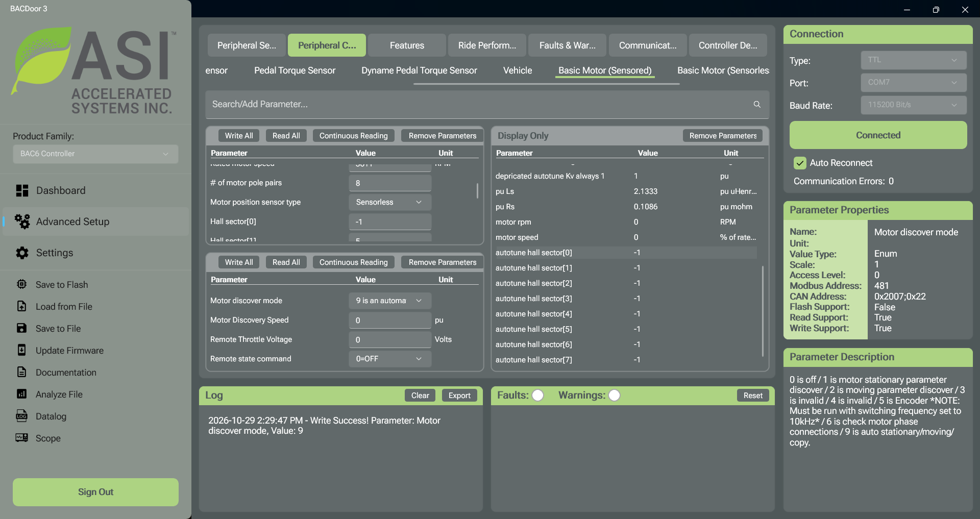
Task: Switch to the Features tab
Action: 407,45
